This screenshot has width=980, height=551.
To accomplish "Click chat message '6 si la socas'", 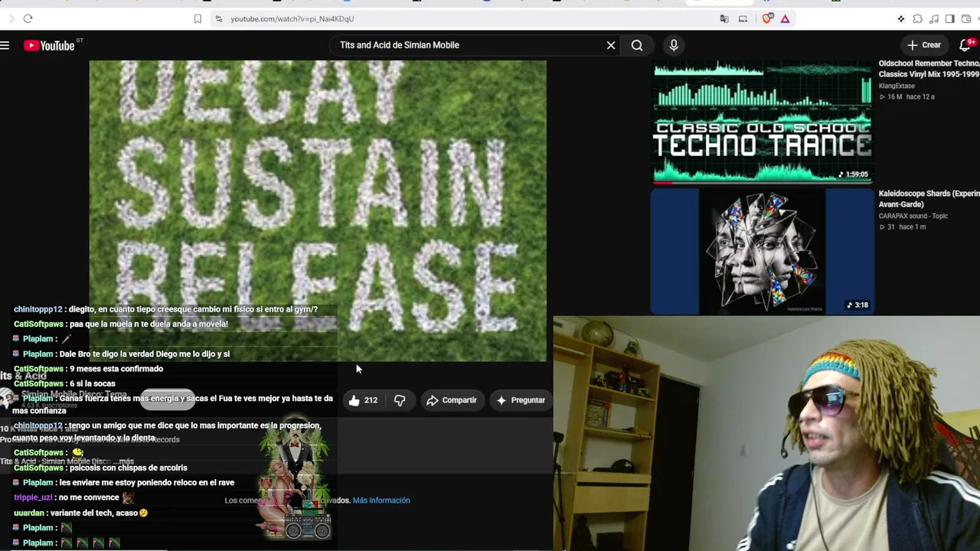I will point(93,383).
